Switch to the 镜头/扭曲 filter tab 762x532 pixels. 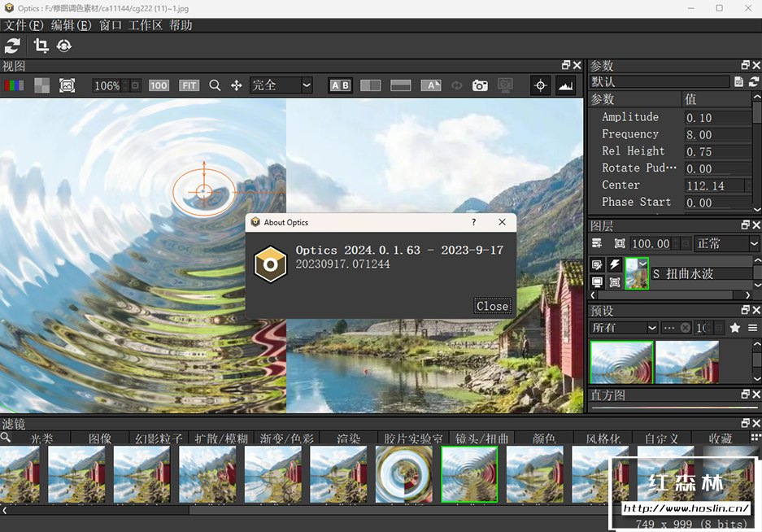pos(481,438)
